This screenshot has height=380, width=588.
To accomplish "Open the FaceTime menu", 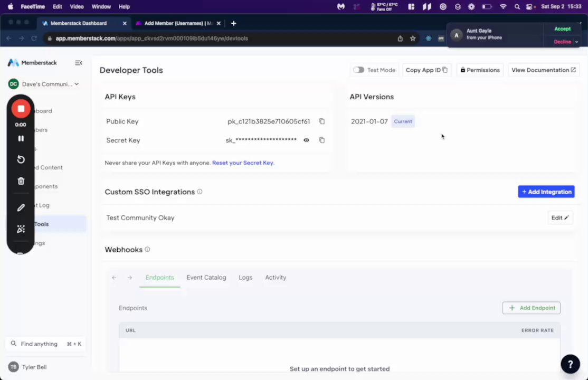I will 33,7.
